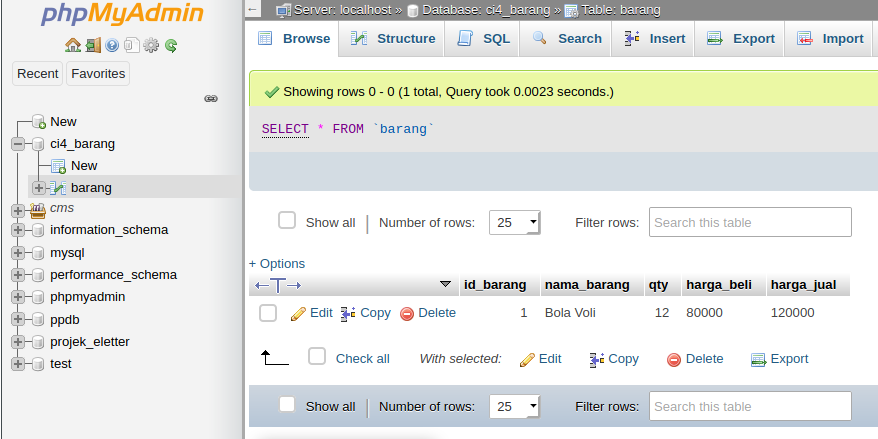Image resolution: width=878 pixels, height=439 pixels.
Task: Click the Bola Voli cell
Action: coord(570,313)
